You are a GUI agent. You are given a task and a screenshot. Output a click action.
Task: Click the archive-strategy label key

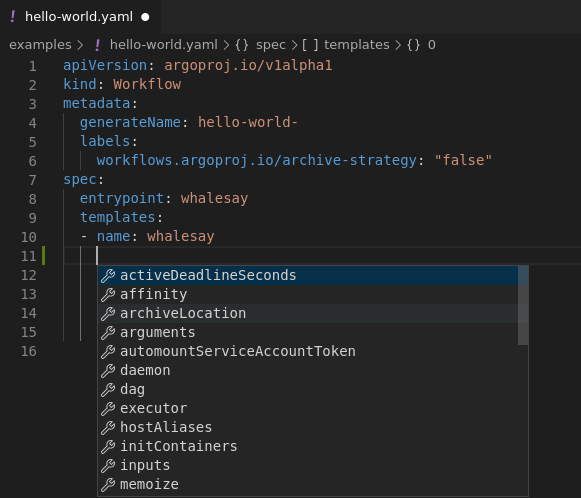coord(257,160)
